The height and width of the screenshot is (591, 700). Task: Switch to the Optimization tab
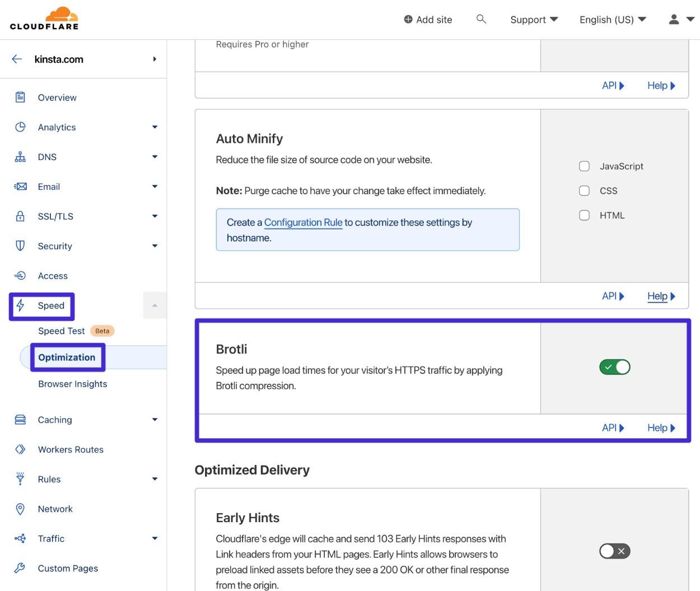(x=66, y=357)
